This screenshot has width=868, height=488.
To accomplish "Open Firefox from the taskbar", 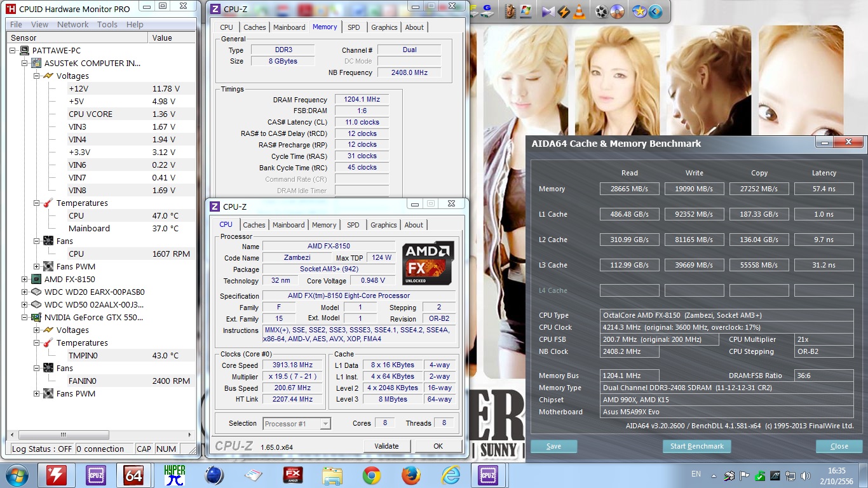I will pos(411,475).
